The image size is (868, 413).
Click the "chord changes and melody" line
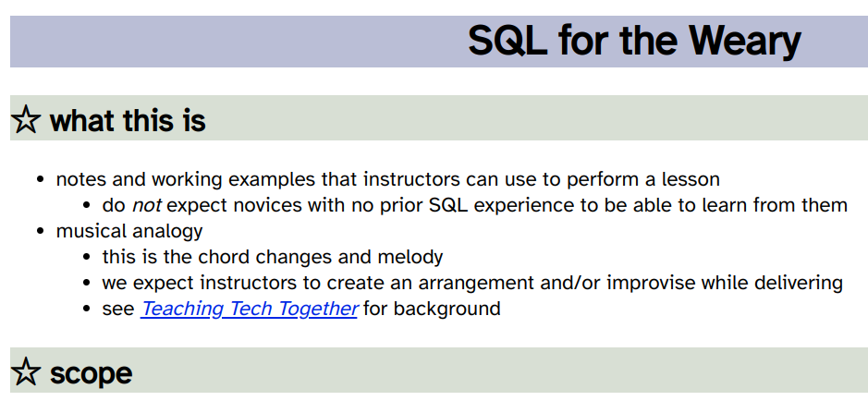273,257
